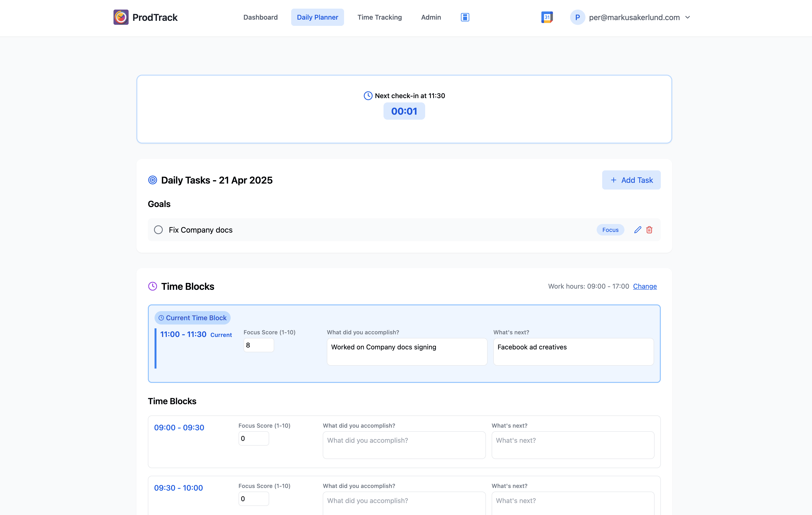The width and height of the screenshot is (812, 515).
Task: Switch to the Time Tracking tab
Action: tap(379, 17)
